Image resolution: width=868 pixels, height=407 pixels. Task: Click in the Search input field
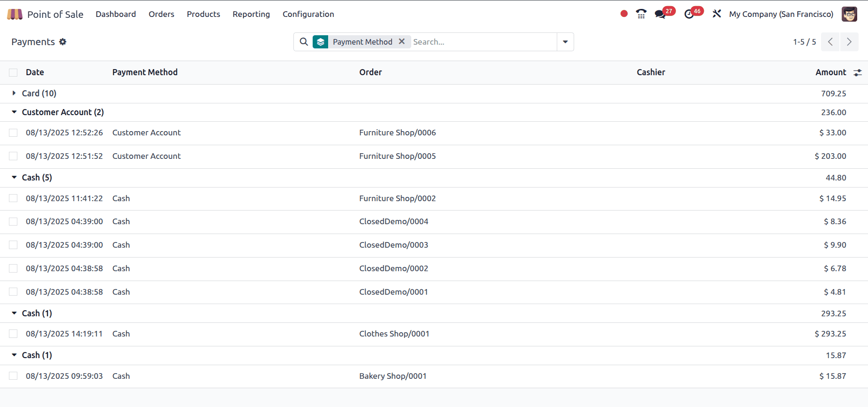click(484, 42)
